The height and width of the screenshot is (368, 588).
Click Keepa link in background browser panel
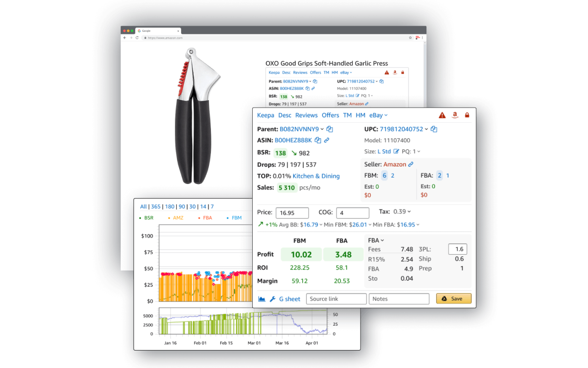click(274, 72)
